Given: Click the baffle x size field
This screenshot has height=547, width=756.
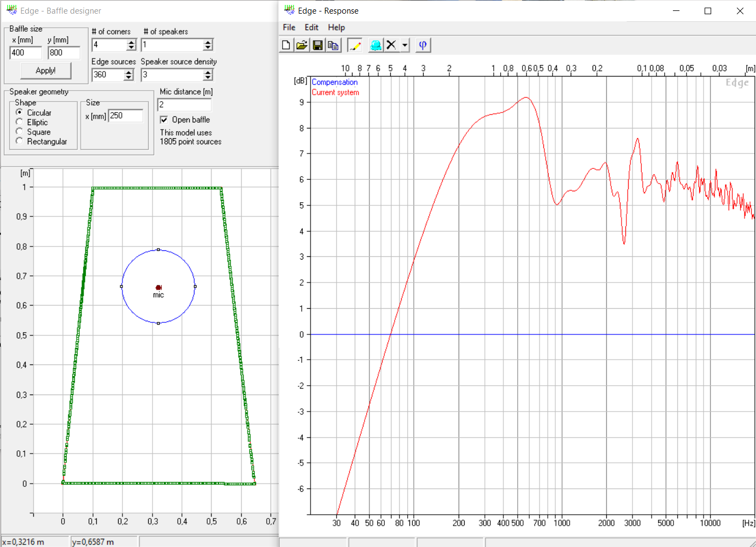Looking at the screenshot, I should (x=26, y=52).
